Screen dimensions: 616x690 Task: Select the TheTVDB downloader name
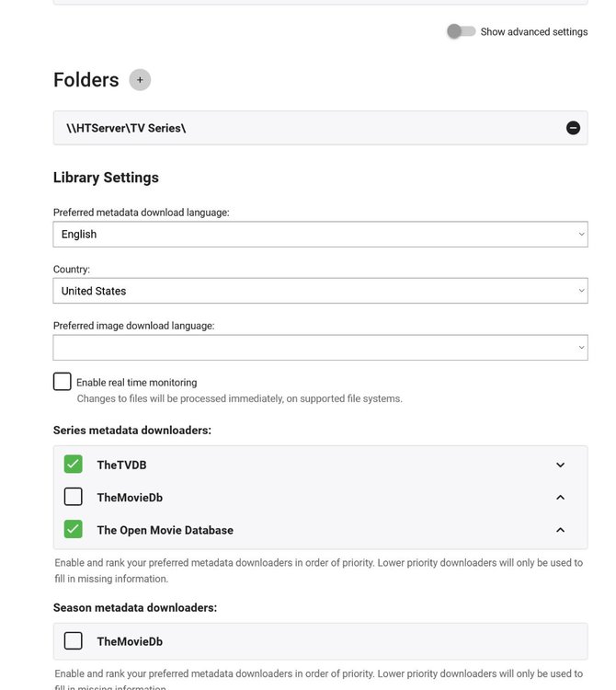pos(121,466)
